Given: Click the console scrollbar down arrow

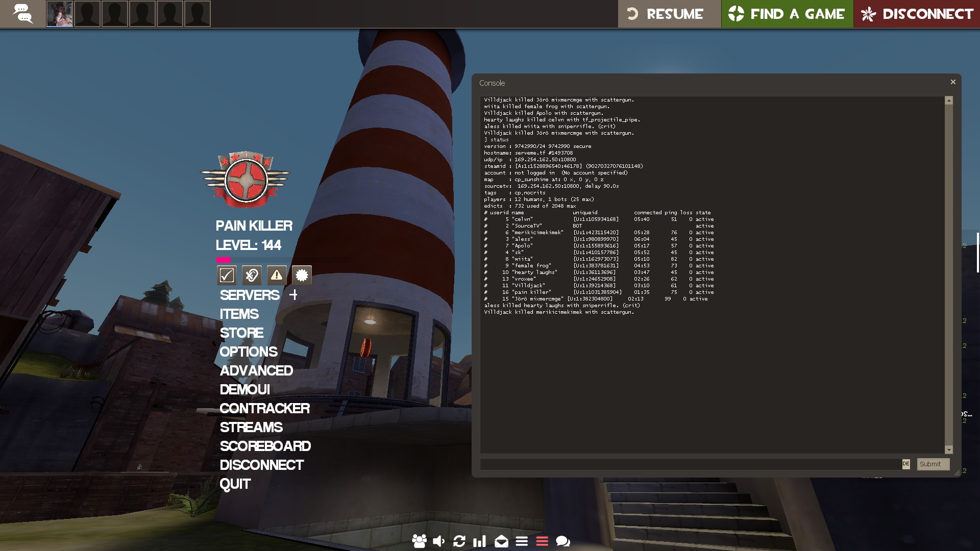Looking at the screenshot, I should [949, 450].
